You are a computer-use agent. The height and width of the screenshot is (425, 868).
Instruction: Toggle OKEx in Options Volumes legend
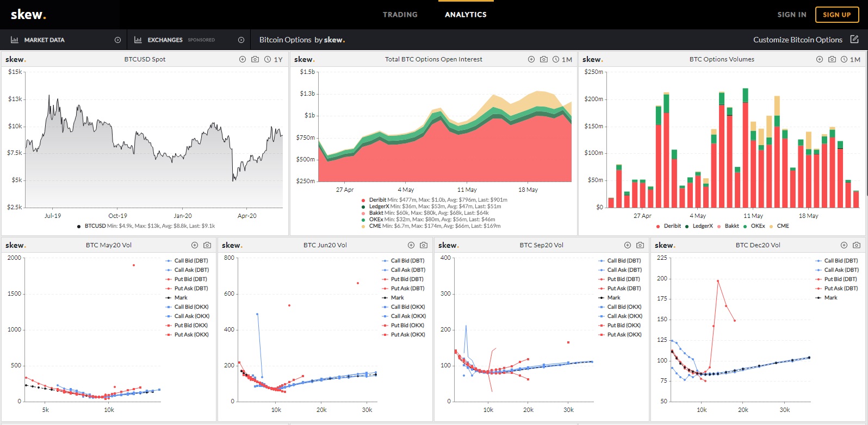(754, 226)
